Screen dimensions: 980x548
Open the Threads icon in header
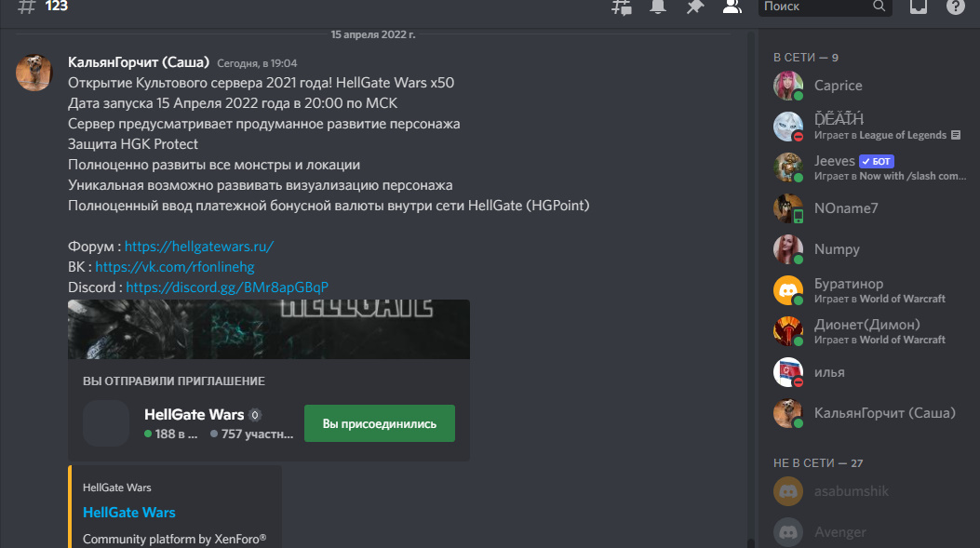(622, 7)
